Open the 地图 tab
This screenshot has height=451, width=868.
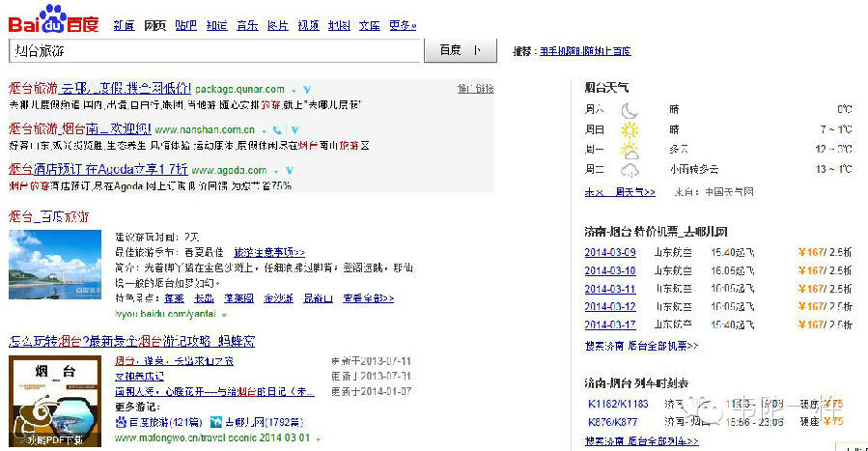pos(339,25)
